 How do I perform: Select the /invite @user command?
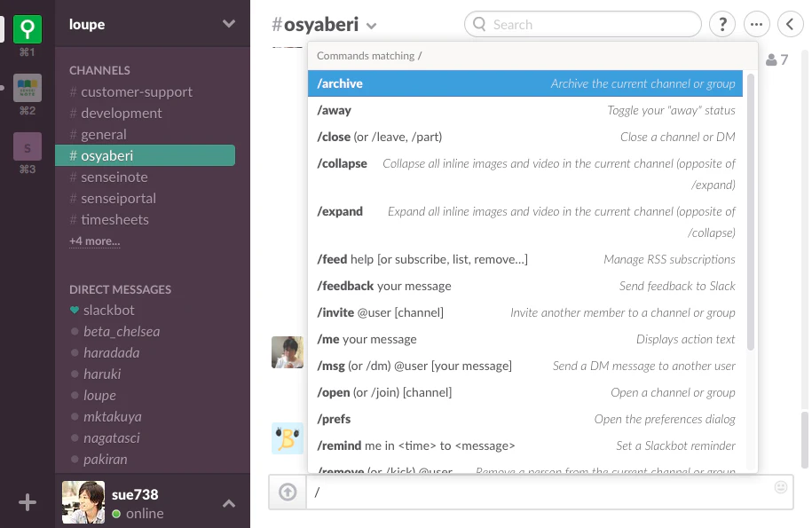(525, 312)
